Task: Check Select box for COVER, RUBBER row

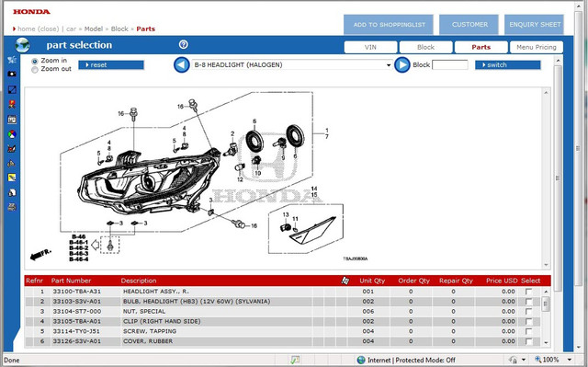Action: pyautogui.click(x=528, y=341)
